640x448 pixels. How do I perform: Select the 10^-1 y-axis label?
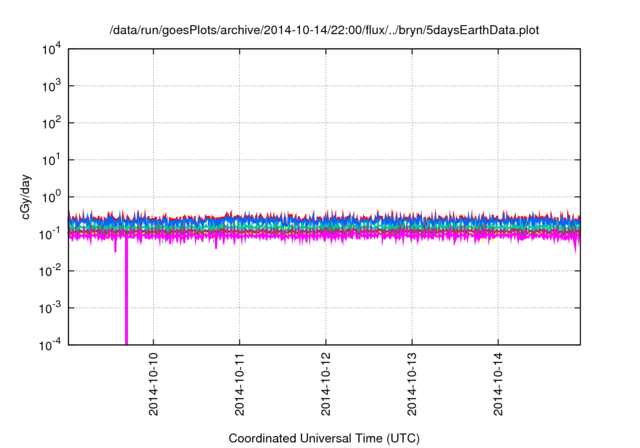pyautogui.click(x=51, y=234)
